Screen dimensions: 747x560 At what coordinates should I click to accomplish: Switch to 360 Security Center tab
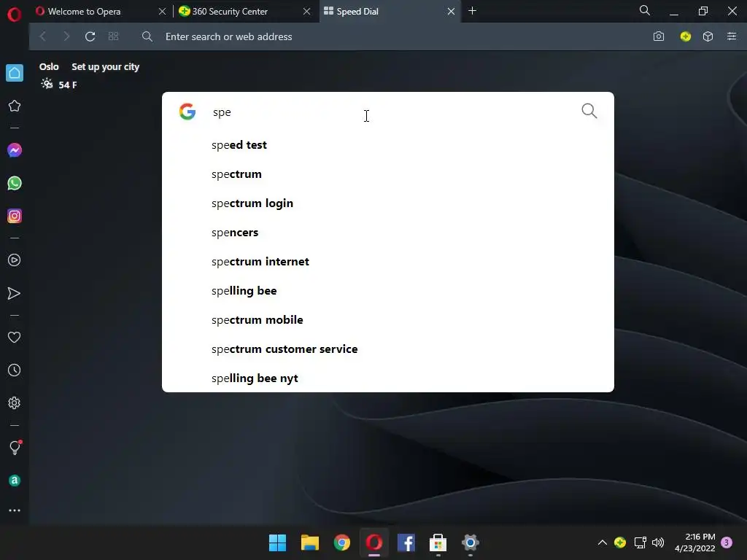tap(230, 12)
